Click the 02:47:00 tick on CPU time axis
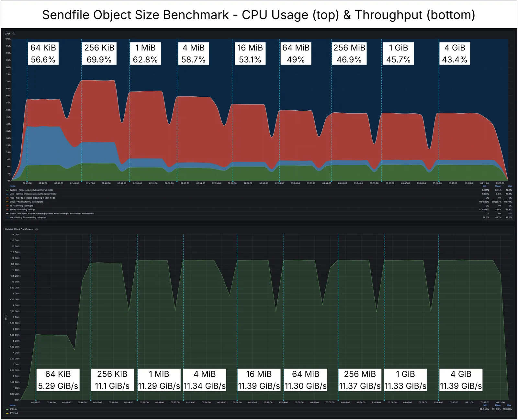This screenshot has height=420, width=518. pos(90,183)
